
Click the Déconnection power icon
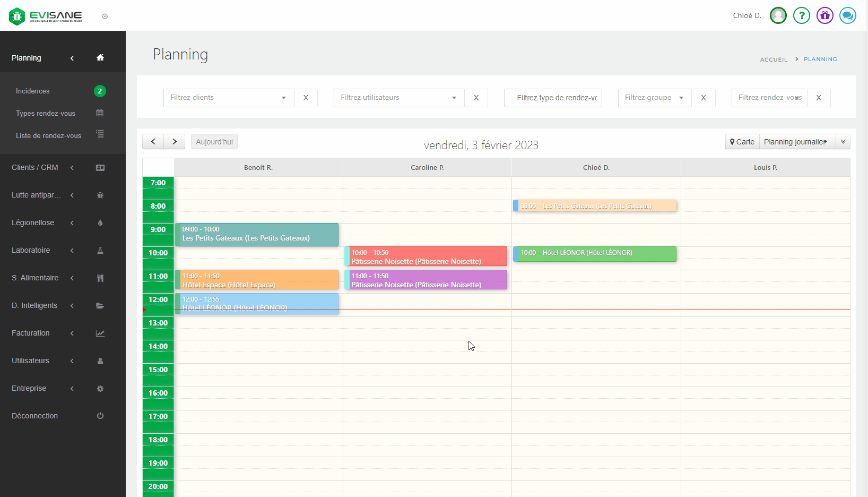click(100, 416)
